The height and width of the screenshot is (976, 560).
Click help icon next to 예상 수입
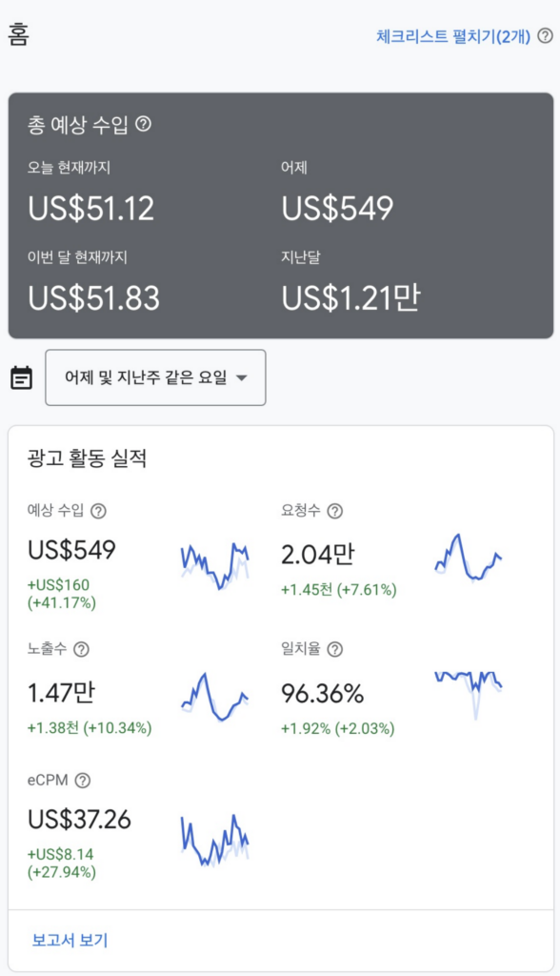click(98, 511)
